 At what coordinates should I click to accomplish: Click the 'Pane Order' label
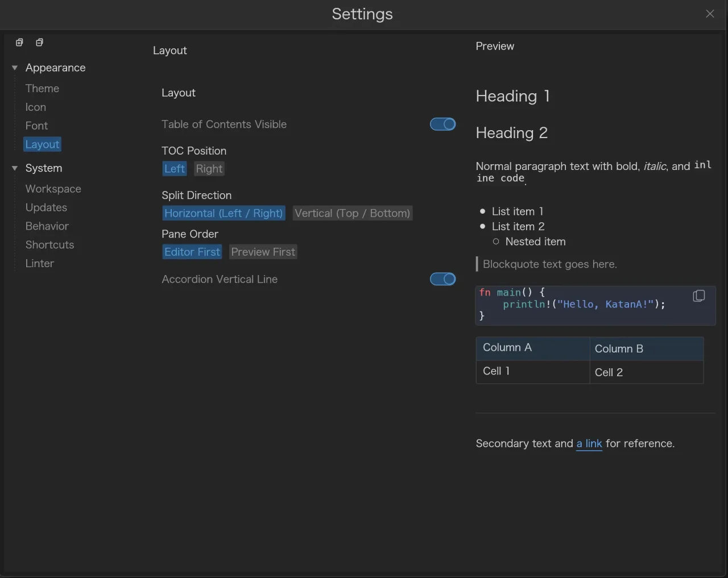pyautogui.click(x=190, y=234)
